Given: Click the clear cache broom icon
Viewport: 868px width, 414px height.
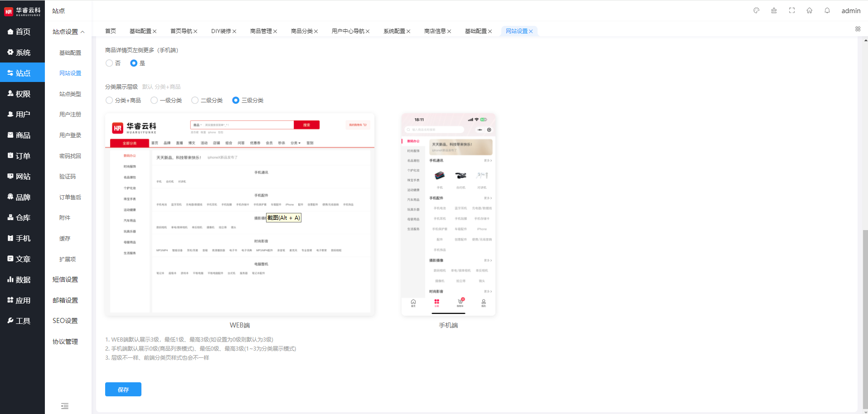Looking at the screenshot, I should pos(774,10).
